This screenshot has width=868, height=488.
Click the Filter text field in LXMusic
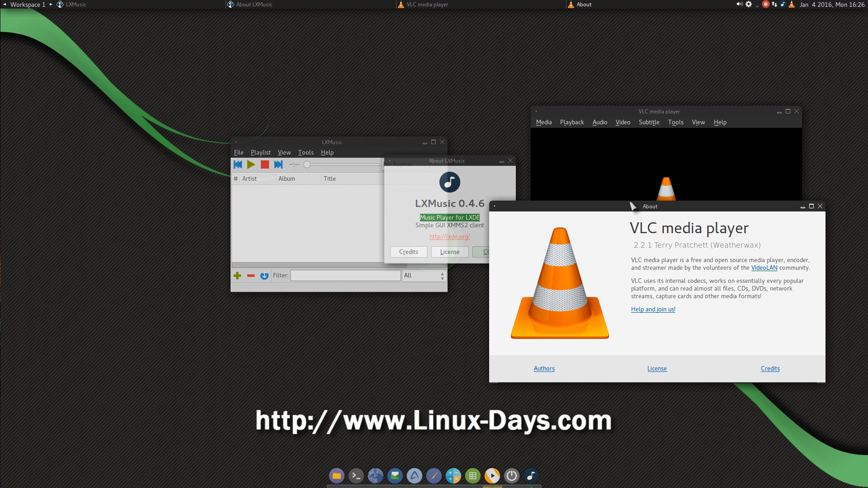345,275
